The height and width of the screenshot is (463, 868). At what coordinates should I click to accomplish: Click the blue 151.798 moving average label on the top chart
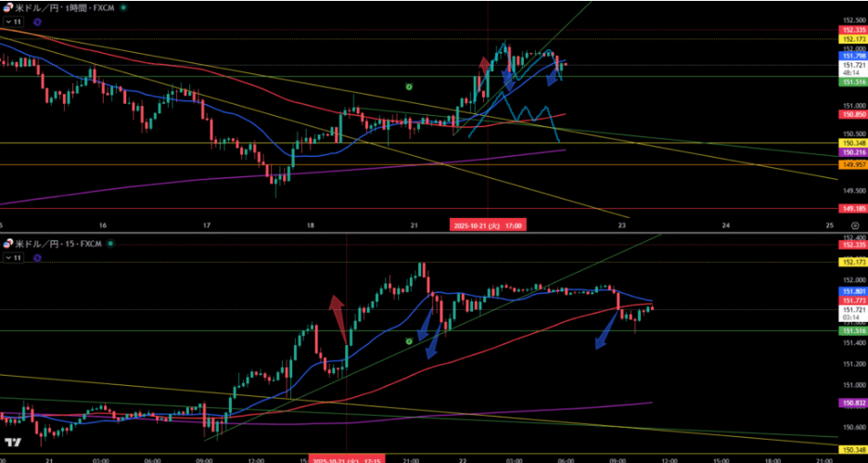point(852,56)
